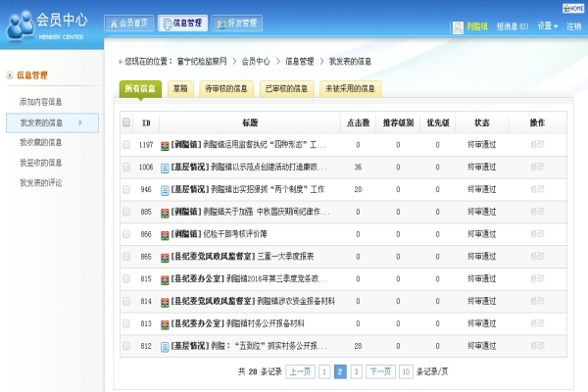
Task: Click the icon beside article ID 865
Action: coord(165,257)
